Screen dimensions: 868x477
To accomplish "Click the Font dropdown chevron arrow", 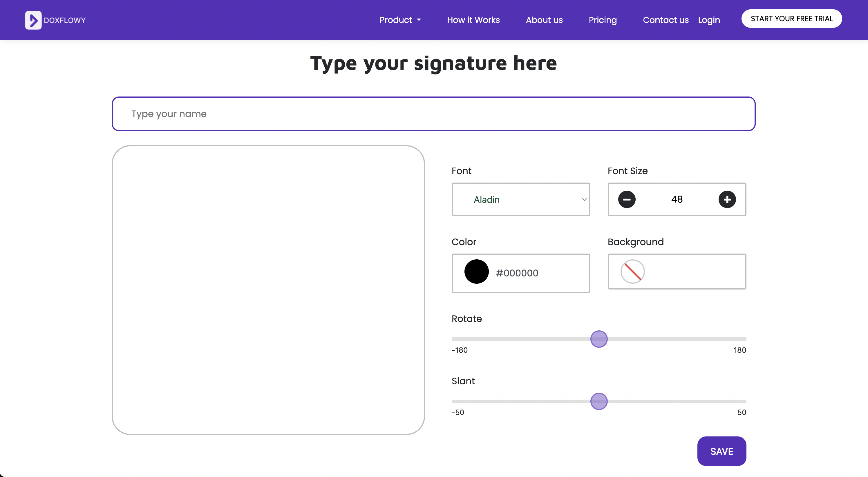I will [584, 199].
